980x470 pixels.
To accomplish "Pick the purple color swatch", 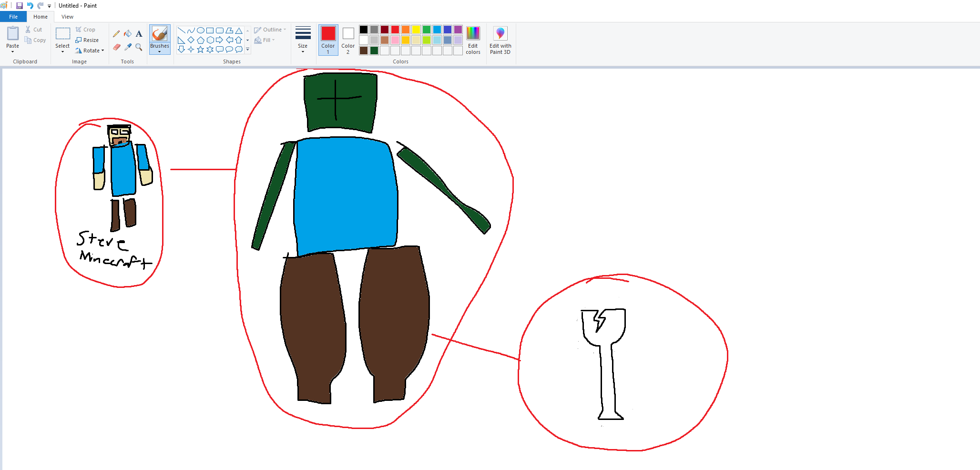I will (458, 30).
